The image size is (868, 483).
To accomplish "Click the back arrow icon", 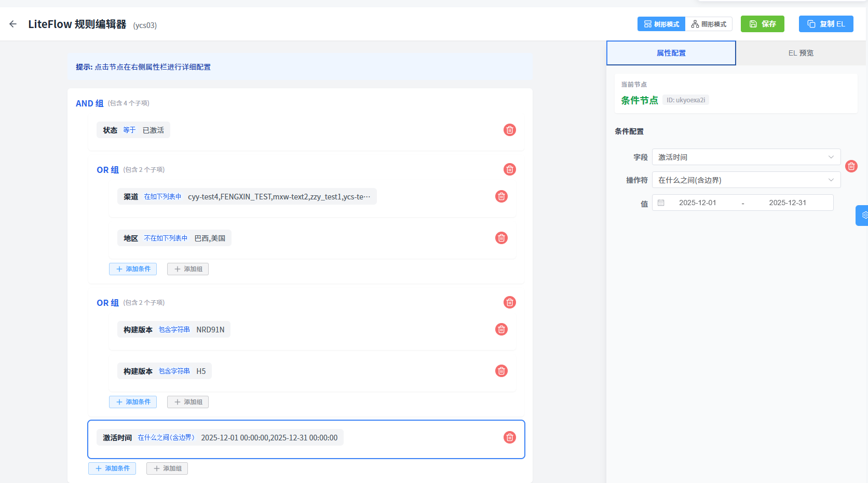I will point(13,24).
